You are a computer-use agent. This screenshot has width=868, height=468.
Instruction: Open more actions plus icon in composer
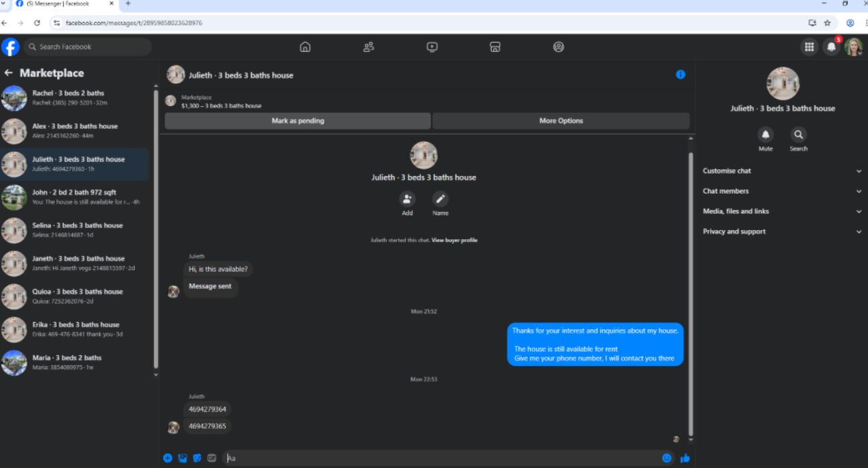click(167, 458)
